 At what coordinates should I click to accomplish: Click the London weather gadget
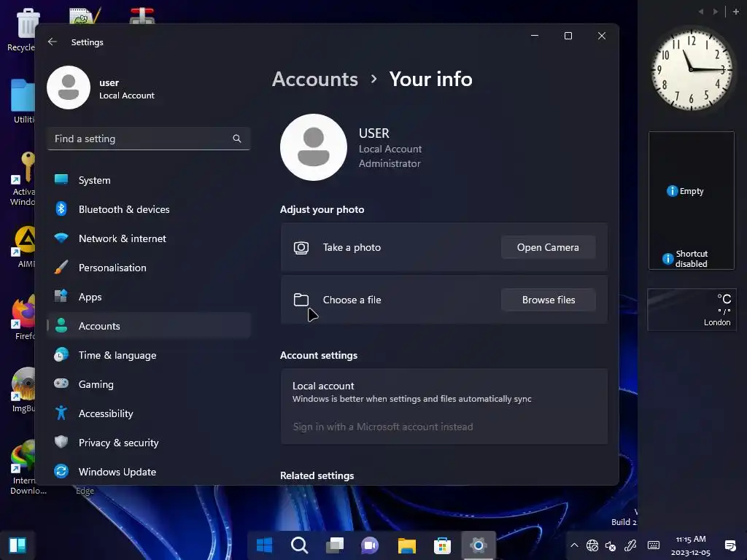[692, 309]
